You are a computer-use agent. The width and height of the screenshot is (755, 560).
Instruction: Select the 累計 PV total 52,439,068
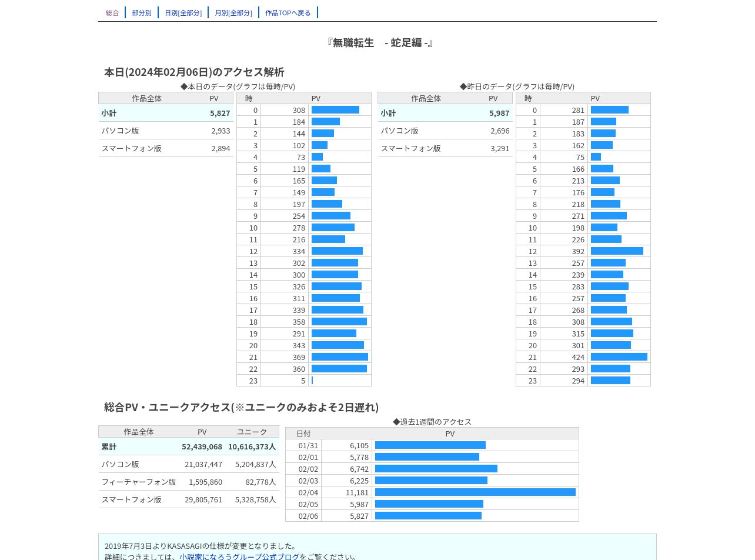(202, 446)
